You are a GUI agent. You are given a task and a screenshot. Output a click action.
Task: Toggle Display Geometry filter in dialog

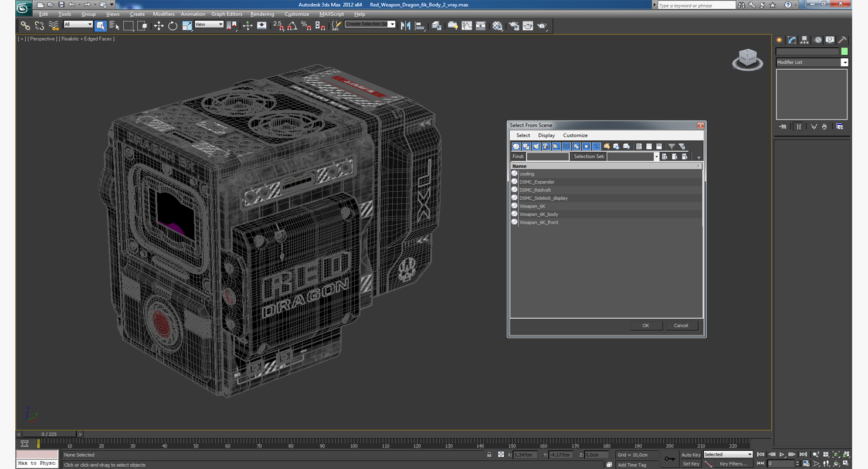pyautogui.click(x=516, y=147)
